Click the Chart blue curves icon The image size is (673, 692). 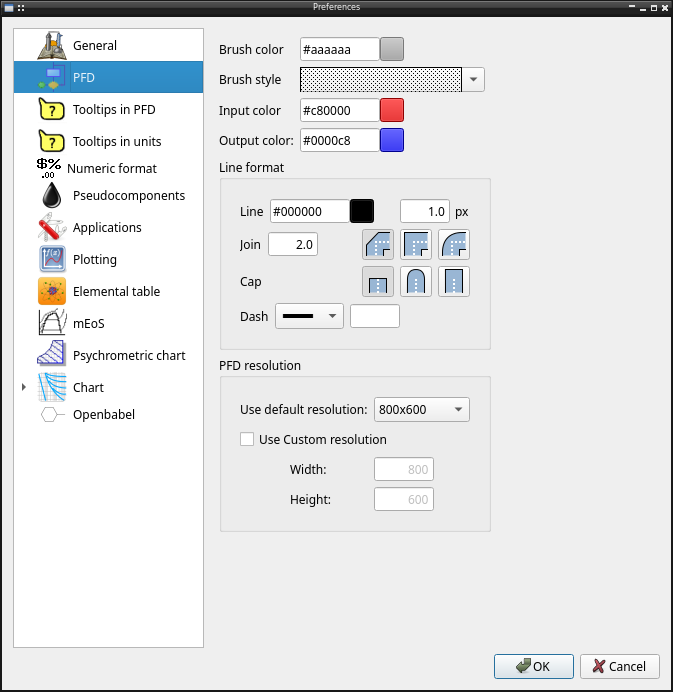[52, 387]
